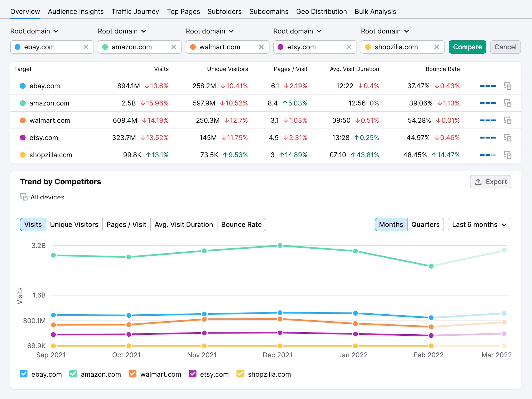The height and width of the screenshot is (399, 532).
Task: Expand the Last 6 months date range
Action: [x=479, y=225]
